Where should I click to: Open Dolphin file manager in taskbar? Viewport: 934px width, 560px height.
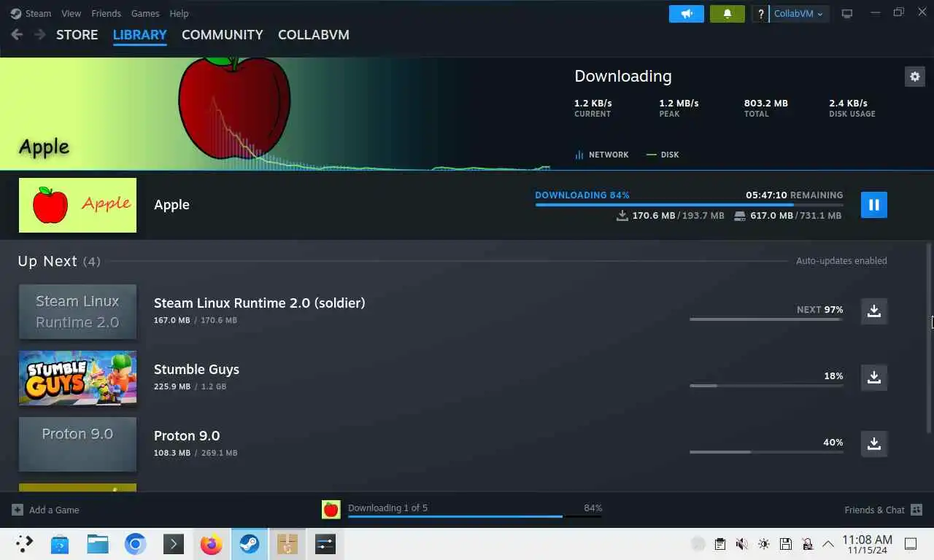tap(98, 544)
